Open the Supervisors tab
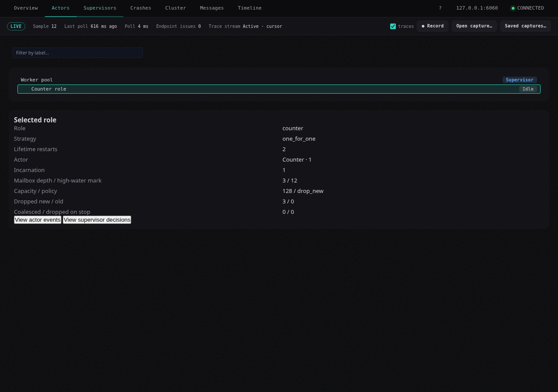This screenshot has width=558, height=392. 100,8
